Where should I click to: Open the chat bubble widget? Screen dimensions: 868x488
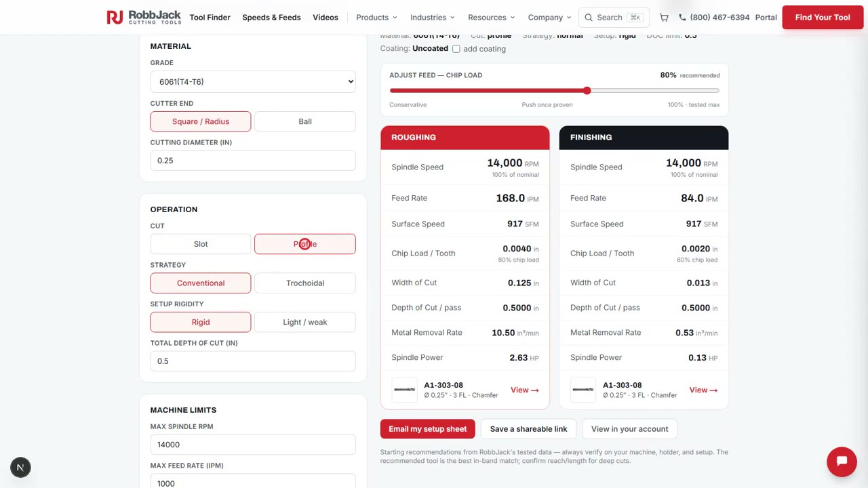tap(842, 461)
